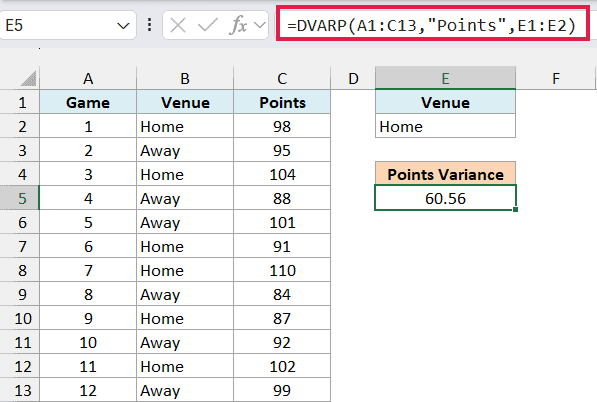The width and height of the screenshot is (597, 402).
Task: Select row 11 header
Action: click(x=20, y=342)
